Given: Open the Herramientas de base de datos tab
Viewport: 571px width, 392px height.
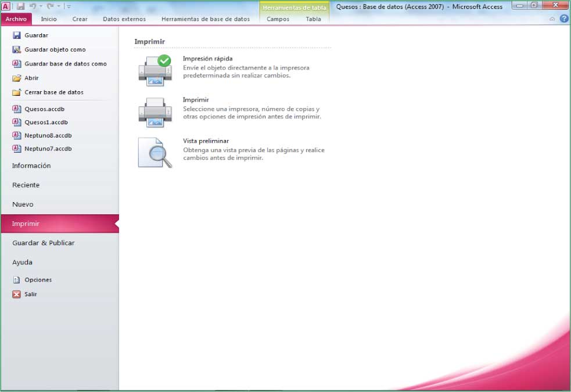Looking at the screenshot, I should [206, 19].
